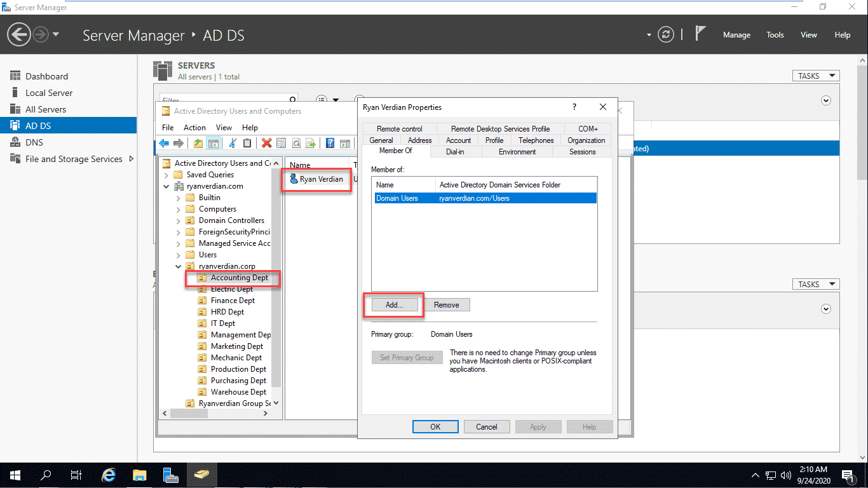
Task: Click the Name column header in Member of list
Action: [403, 185]
